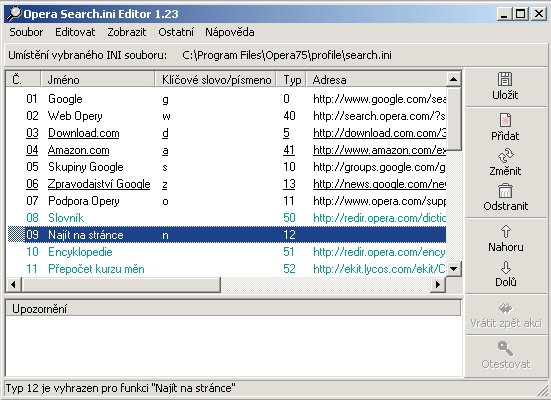Viewport: 551px width, 400px height.
Task: Select the Slovník entry
Action: tap(227, 218)
